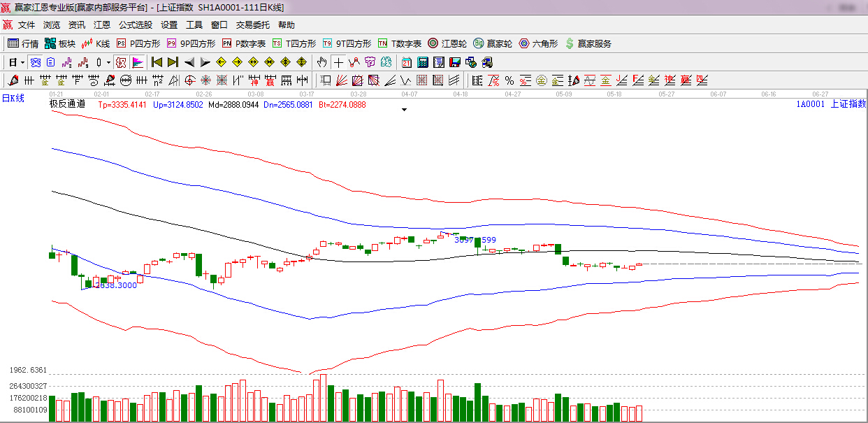
Task: Open the 江恩轮 (Gann wheel) tool
Action: pos(447,43)
